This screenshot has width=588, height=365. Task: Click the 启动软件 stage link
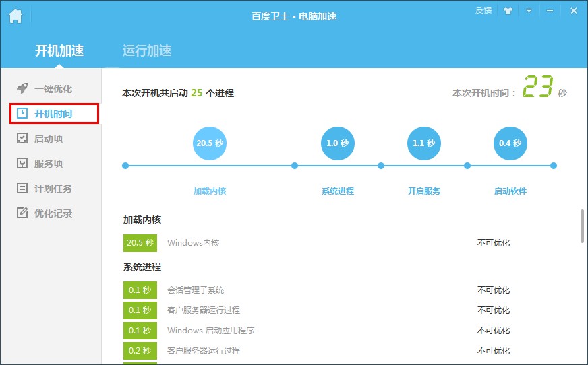(510, 191)
